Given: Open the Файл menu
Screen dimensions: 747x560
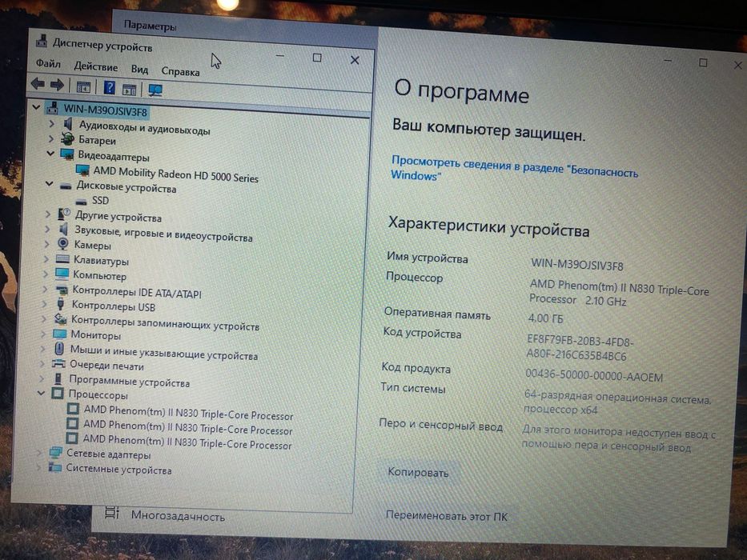Looking at the screenshot, I should (x=48, y=63).
